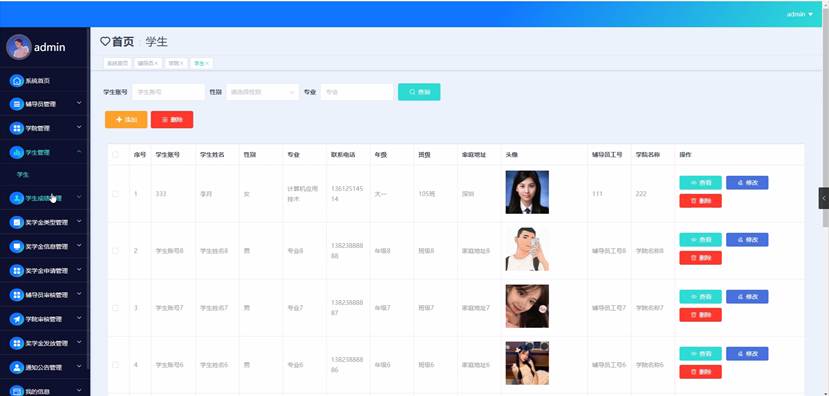
Task: Expand the 辅导员管理 menu chevron
Action: pyautogui.click(x=79, y=103)
